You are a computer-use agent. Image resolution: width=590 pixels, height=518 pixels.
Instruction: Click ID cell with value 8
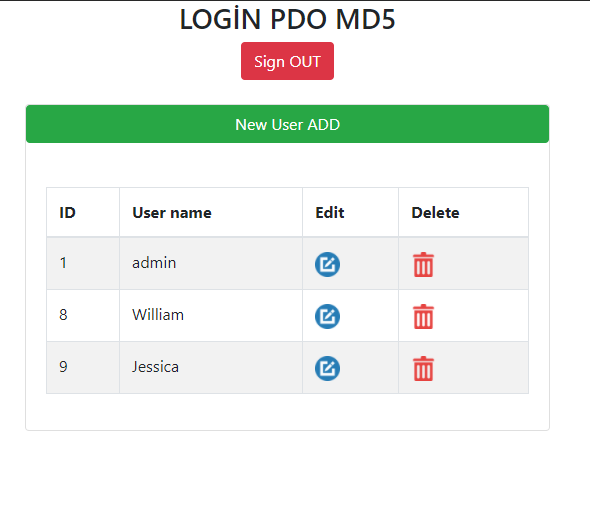coord(83,315)
